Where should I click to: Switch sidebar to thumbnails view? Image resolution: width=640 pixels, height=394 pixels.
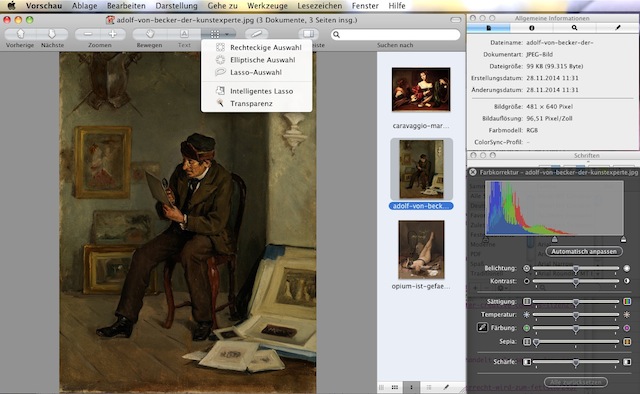pyautogui.click(x=411, y=387)
